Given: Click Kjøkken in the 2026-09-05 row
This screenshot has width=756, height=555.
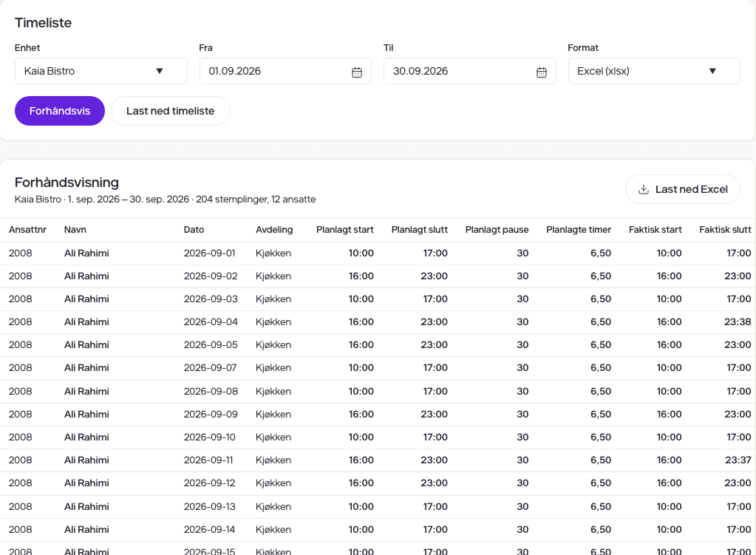Looking at the screenshot, I should click(x=273, y=345).
